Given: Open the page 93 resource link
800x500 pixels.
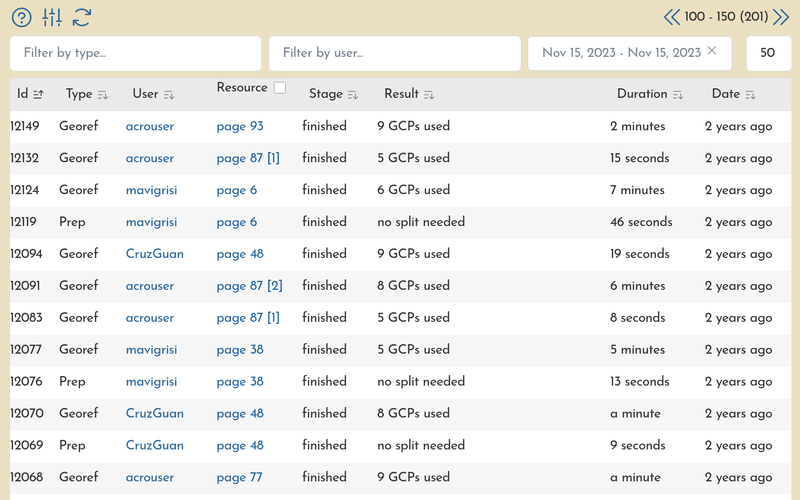Looking at the screenshot, I should (240, 127).
